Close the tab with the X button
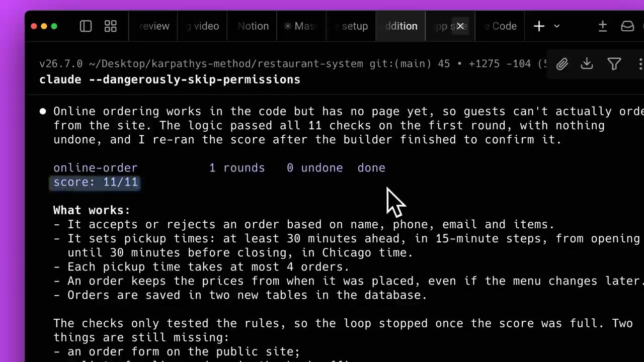The width and height of the screenshot is (644, 362). [460, 26]
